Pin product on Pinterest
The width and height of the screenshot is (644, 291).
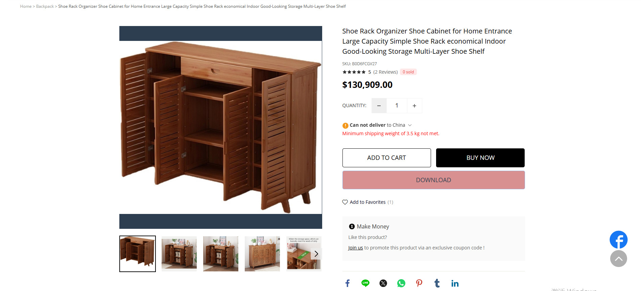point(419,283)
